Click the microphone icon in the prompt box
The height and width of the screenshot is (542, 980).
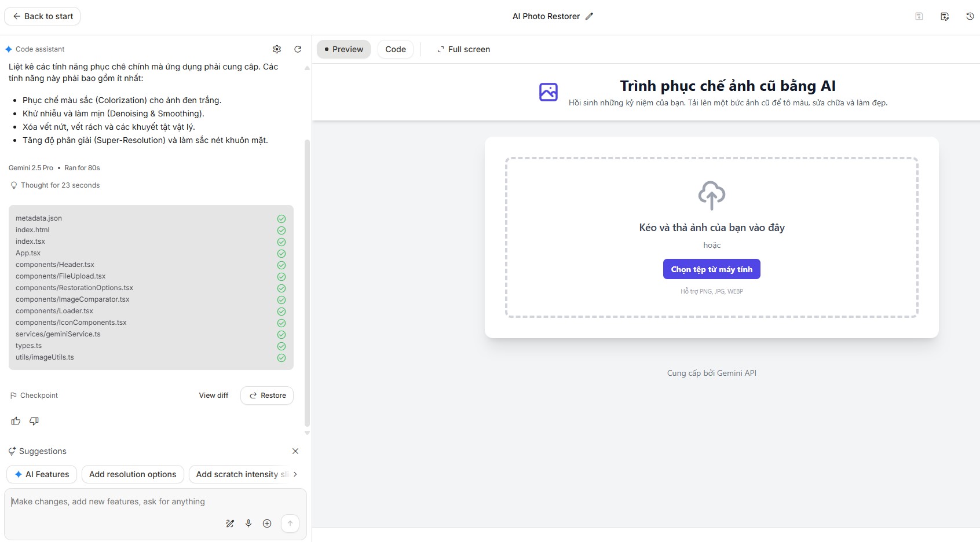point(248,523)
